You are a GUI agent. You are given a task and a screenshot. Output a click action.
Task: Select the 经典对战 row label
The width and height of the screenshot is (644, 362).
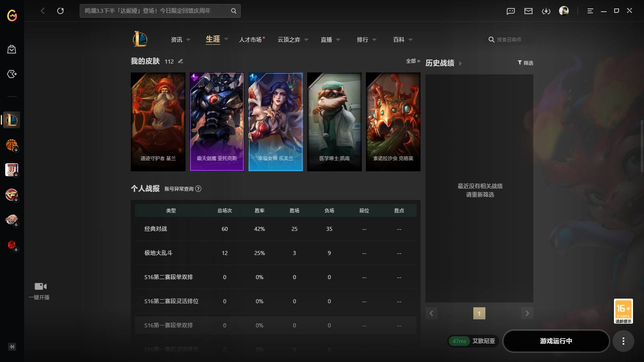point(156,229)
